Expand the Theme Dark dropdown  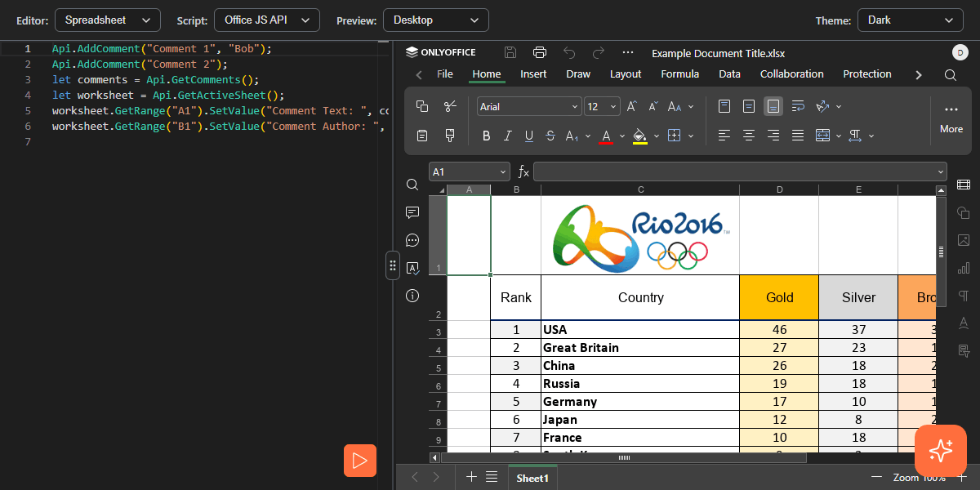tap(910, 20)
